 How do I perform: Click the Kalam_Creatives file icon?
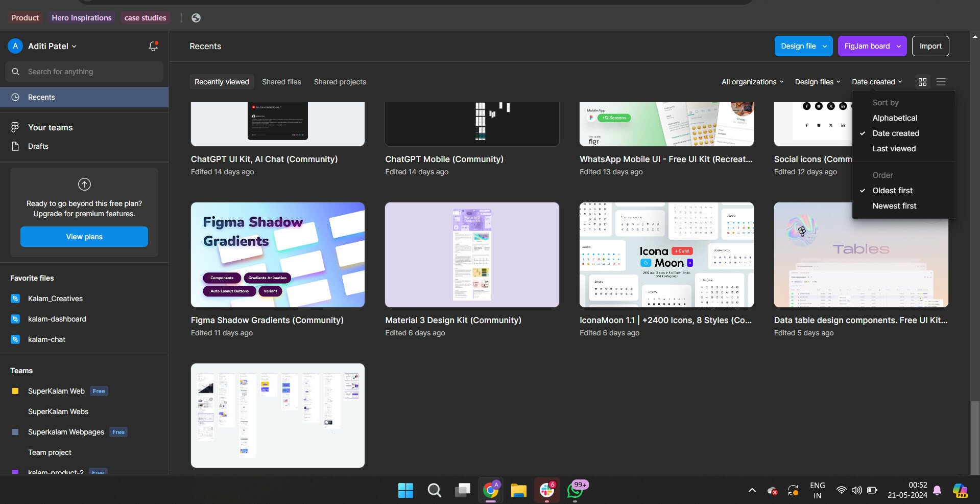pos(15,299)
